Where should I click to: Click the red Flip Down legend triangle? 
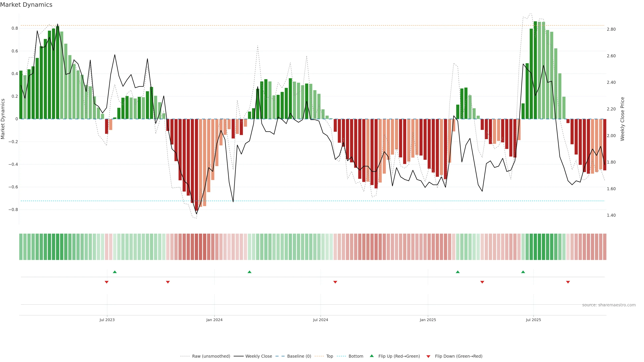click(428, 356)
